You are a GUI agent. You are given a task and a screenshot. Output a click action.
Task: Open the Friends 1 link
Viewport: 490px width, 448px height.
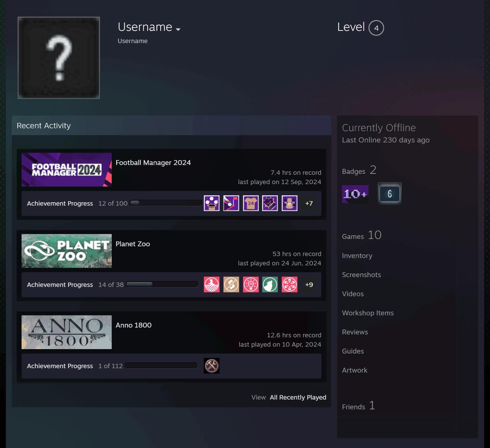tap(358, 406)
